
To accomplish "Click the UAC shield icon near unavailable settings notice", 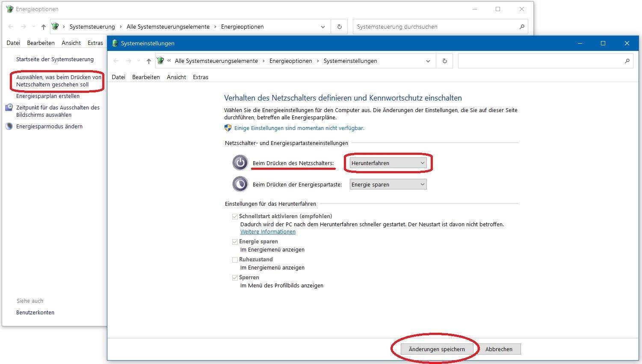I will (227, 127).
